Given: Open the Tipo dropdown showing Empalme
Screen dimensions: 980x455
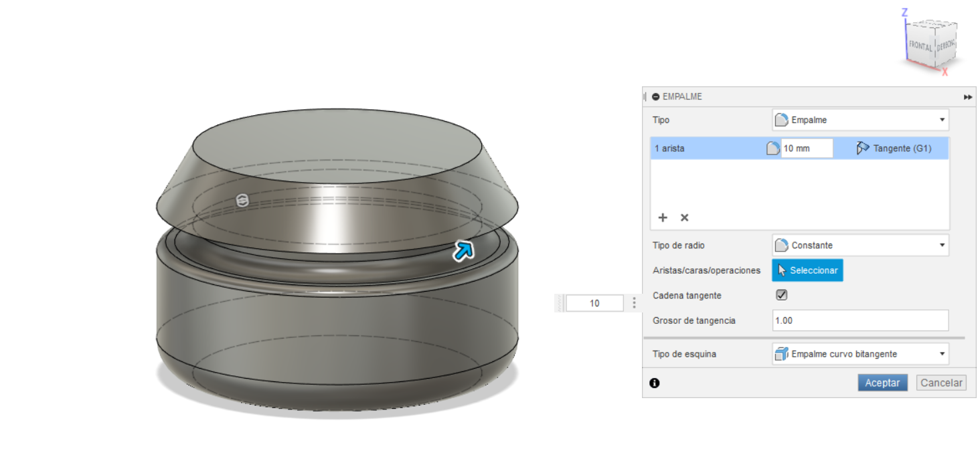Looking at the screenshot, I should 861,120.
